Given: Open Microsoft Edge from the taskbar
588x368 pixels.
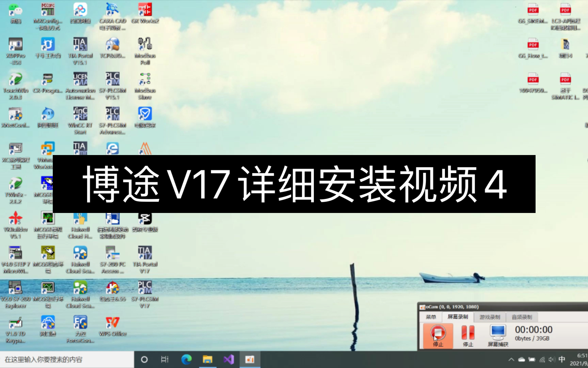Looking at the screenshot, I should [x=187, y=359].
